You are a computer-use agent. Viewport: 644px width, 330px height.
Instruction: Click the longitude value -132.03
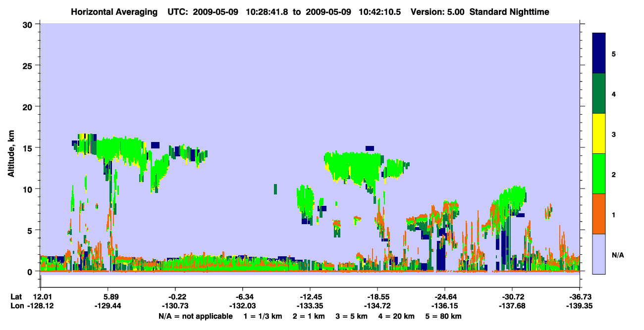(243, 306)
